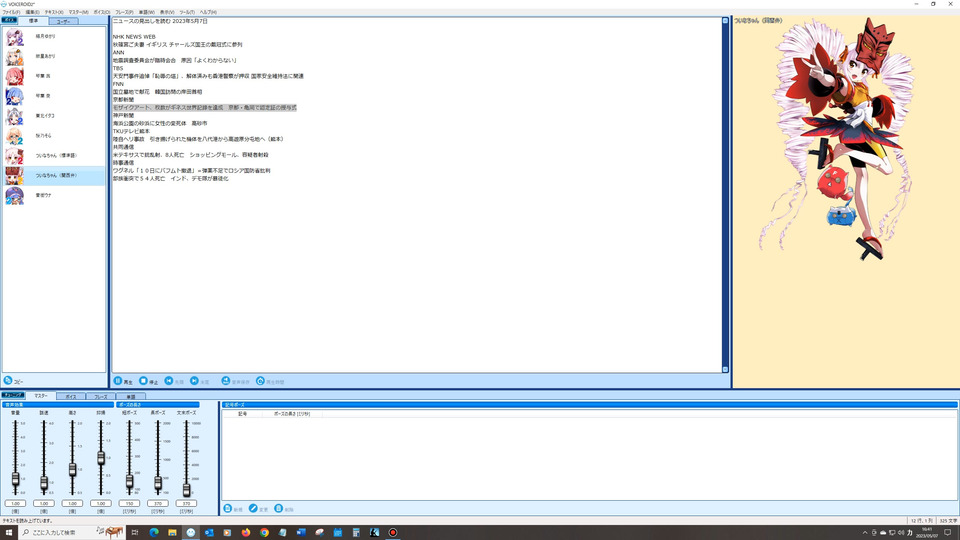Image resolution: width=960 pixels, height=540 pixels.
Task: Open the ツール menu
Action: click(187, 12)
